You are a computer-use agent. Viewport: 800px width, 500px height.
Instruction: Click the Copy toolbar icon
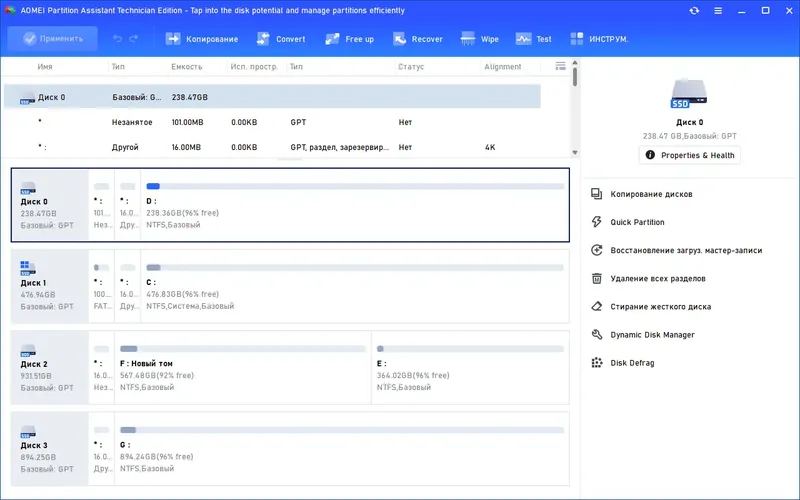(x=173, y=39)
